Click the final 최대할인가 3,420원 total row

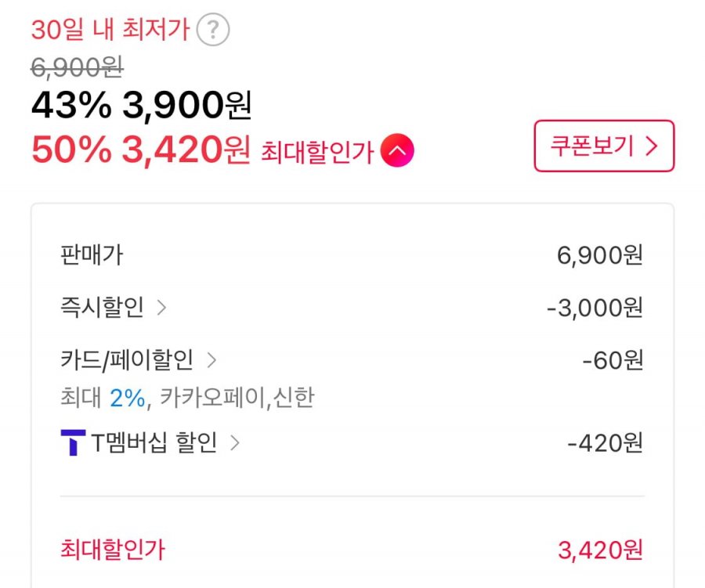point(352,550)
